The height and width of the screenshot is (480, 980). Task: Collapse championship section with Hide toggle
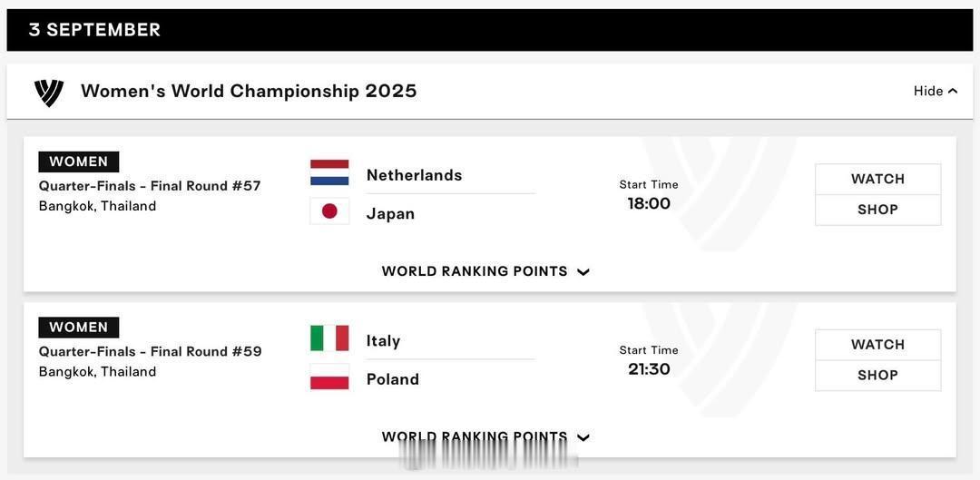tap(936, 92)
